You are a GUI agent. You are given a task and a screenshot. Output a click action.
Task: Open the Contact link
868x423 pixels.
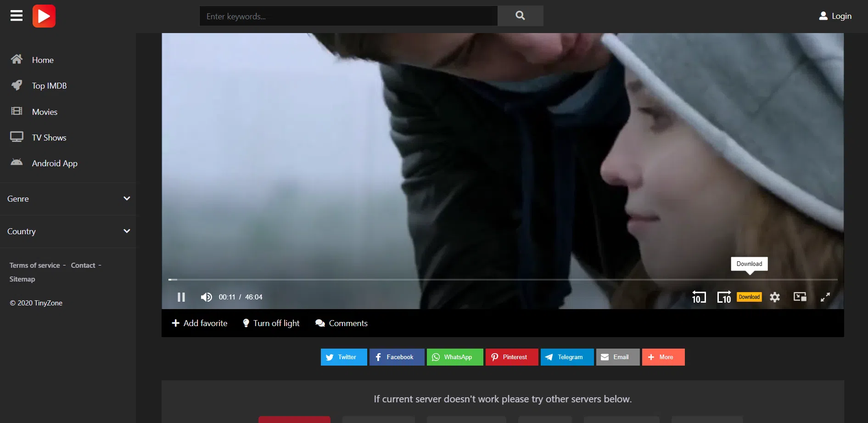pyautogui.click(x=83, y=265)
